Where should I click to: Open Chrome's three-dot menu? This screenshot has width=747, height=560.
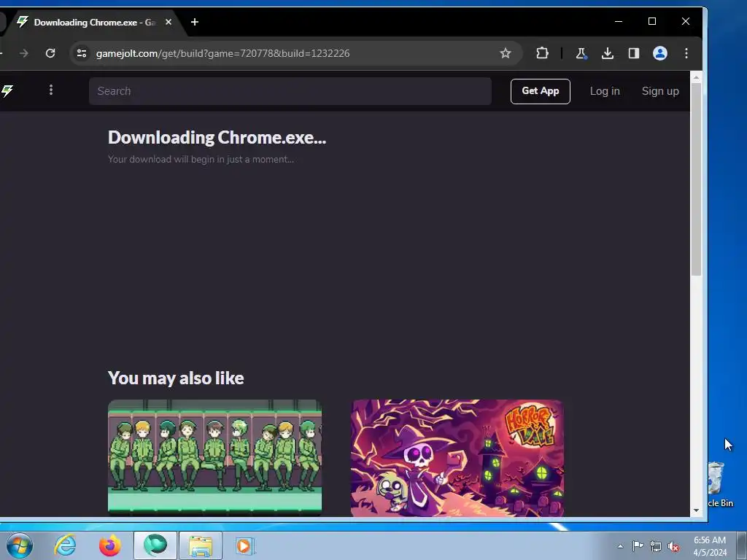pyautogui.click(x=686, y=53)
